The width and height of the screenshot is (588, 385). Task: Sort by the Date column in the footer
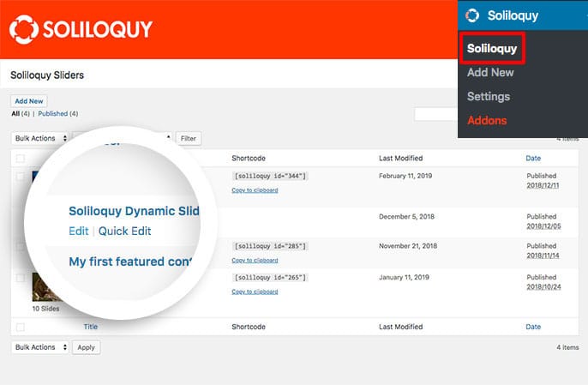(533, 327)
